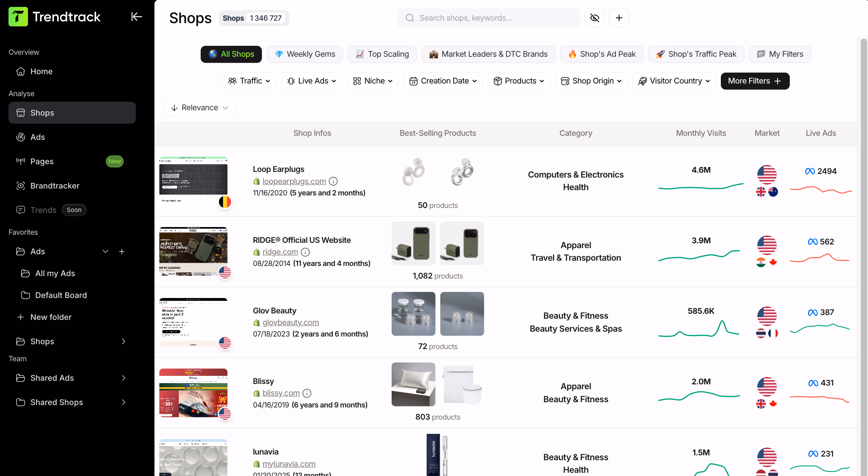Open the Pages section marked New

pos(42,161)
